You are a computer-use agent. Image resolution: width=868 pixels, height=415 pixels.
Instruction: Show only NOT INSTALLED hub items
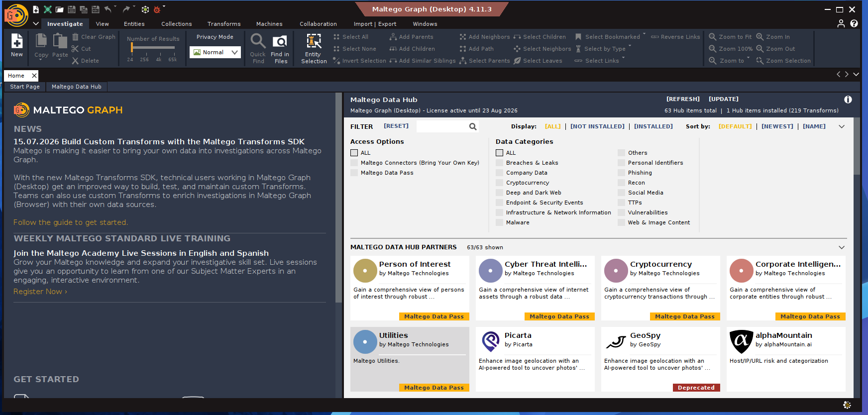point(597,126)
